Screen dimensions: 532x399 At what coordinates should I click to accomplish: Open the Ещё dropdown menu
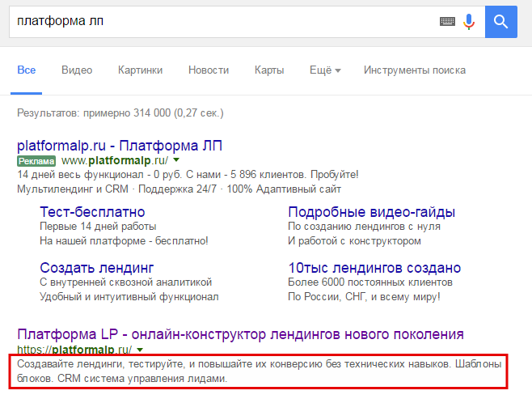[x=325, y=70]
